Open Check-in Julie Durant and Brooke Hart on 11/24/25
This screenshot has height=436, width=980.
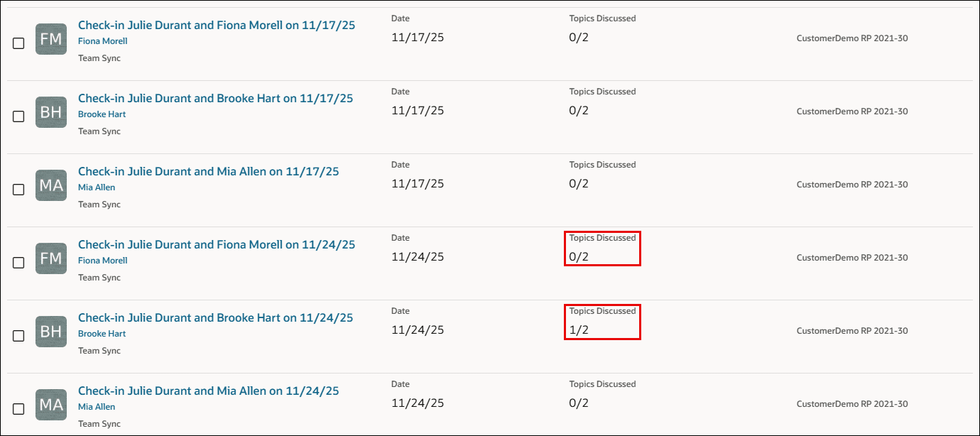215,318
